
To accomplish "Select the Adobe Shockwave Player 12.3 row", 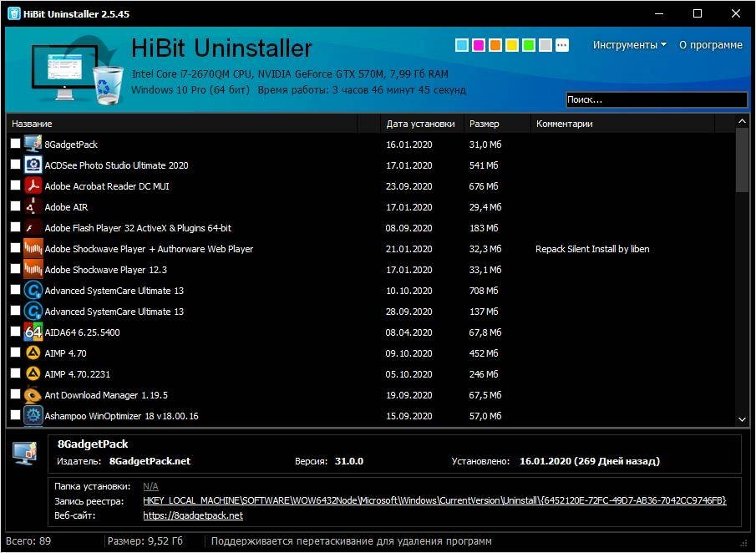I will [x=371, y=270].
